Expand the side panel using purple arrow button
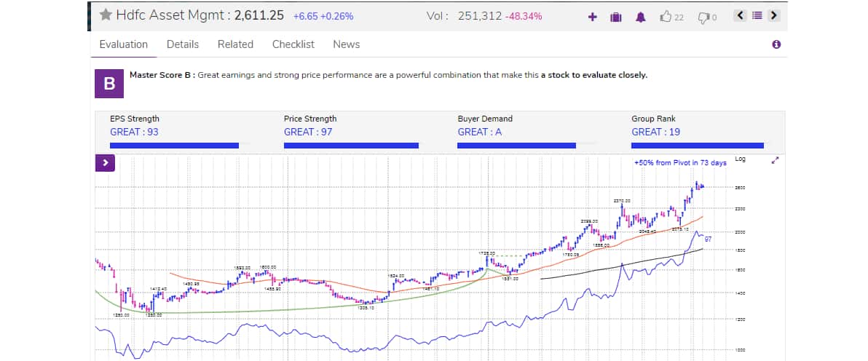 tap(105, 163)
